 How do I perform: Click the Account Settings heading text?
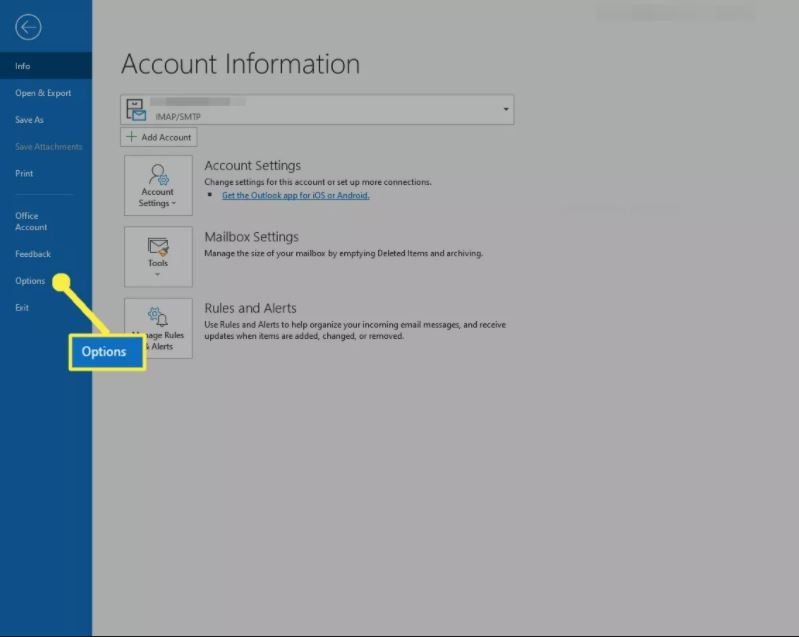253,166
